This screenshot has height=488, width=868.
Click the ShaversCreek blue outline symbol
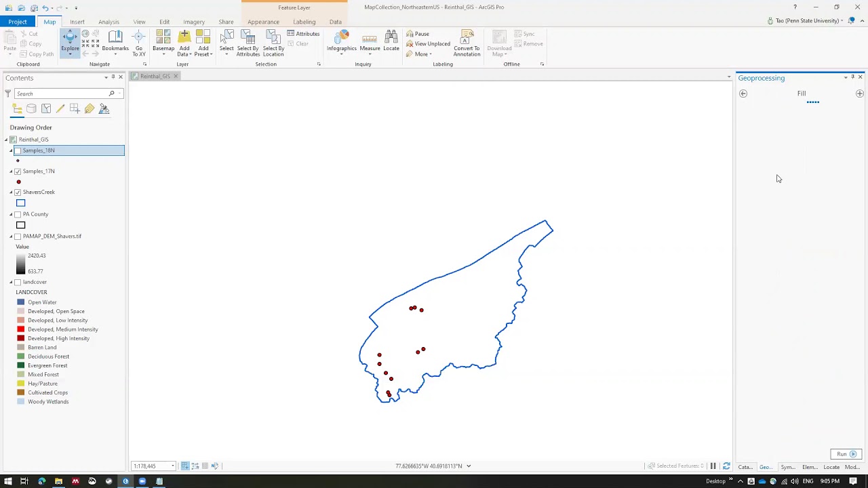click(x=20, y=203)
